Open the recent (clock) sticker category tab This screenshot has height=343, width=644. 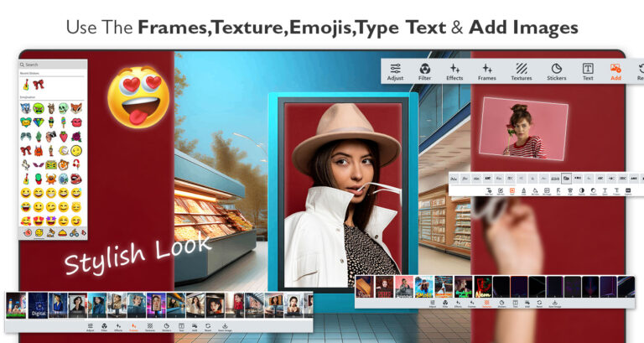click(x=25, y=231)
